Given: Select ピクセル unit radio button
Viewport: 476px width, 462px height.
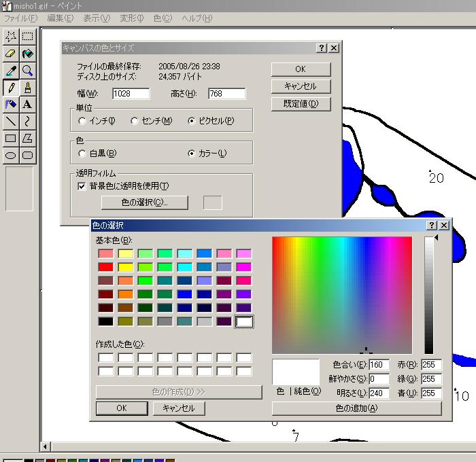Looking at the screenshot, I should tap(192, 121).
